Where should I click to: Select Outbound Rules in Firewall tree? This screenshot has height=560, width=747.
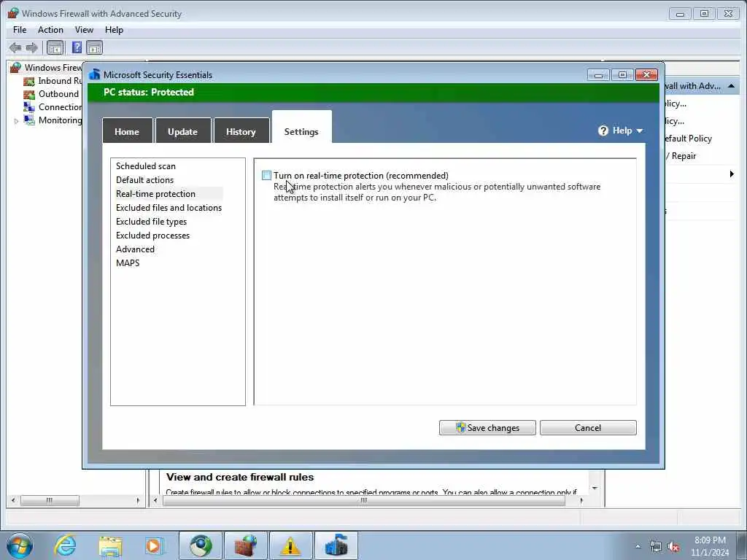(x=58, y=94)
